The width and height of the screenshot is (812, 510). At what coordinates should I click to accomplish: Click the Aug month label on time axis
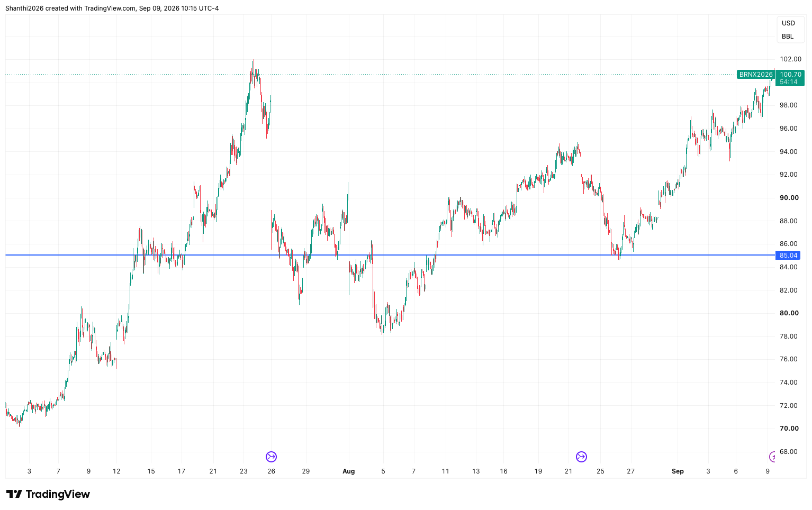[348, 471]
